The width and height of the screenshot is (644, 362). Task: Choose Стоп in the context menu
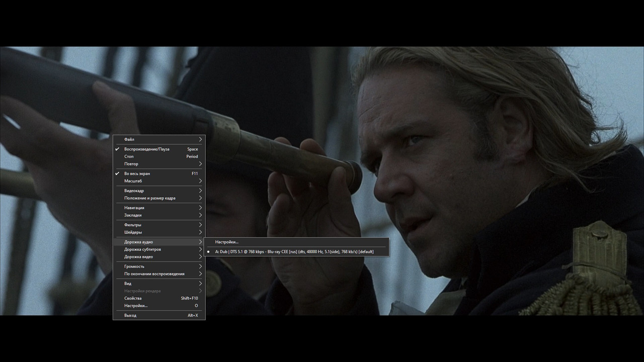pos(159,156)
